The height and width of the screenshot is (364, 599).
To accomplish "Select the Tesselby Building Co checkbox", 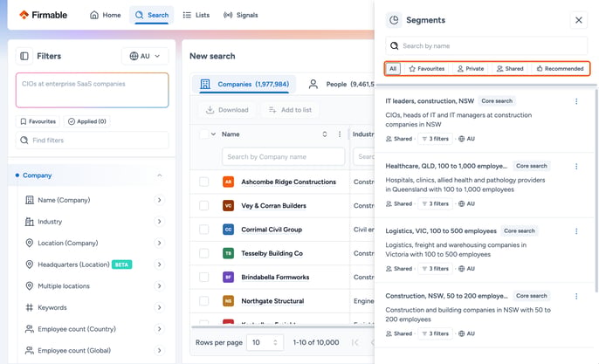I will 204,253.
